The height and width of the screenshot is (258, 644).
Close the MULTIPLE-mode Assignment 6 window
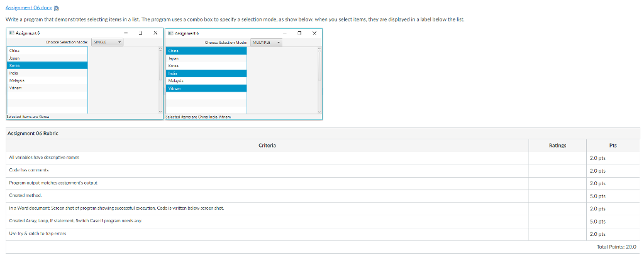tap(314, 33)
